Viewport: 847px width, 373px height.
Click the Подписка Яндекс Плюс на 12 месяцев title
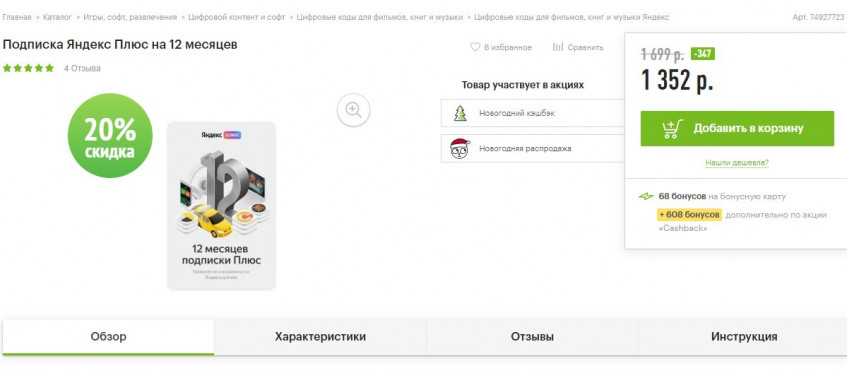120,45
